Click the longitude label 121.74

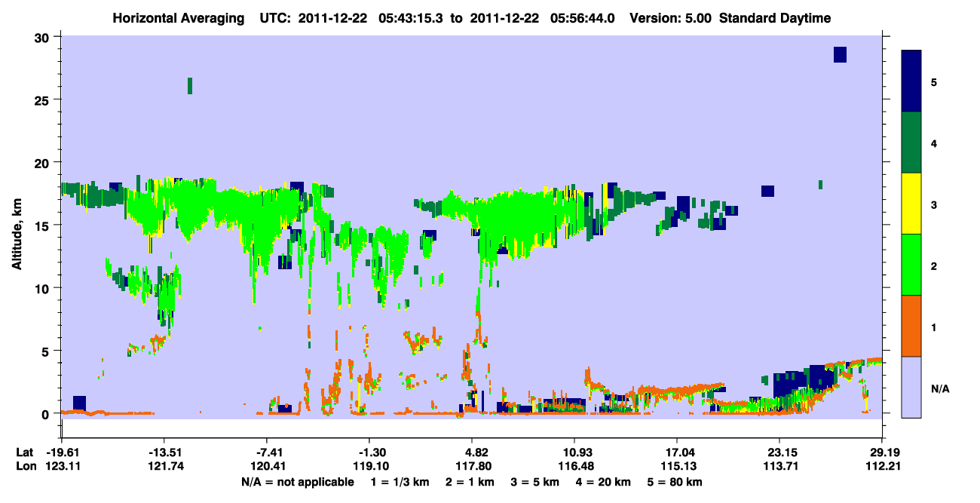[164, 466]
